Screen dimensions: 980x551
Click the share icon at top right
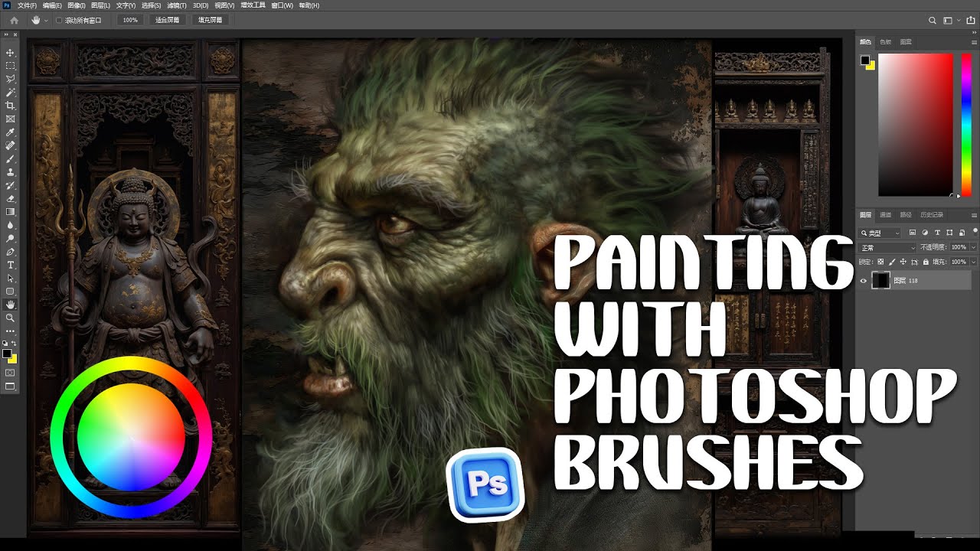[971, 20]
